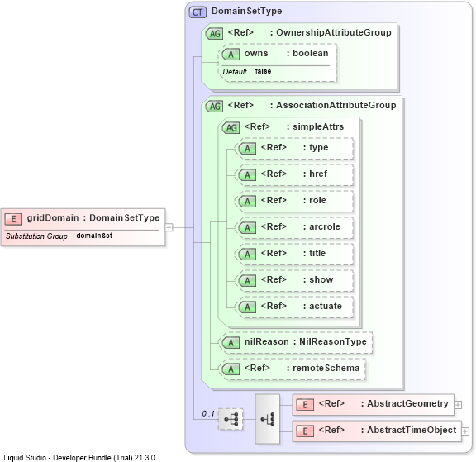
Task: Select the optional 0..1 sequence compositor
Action: pyautogui.click(x=231, y=419)
